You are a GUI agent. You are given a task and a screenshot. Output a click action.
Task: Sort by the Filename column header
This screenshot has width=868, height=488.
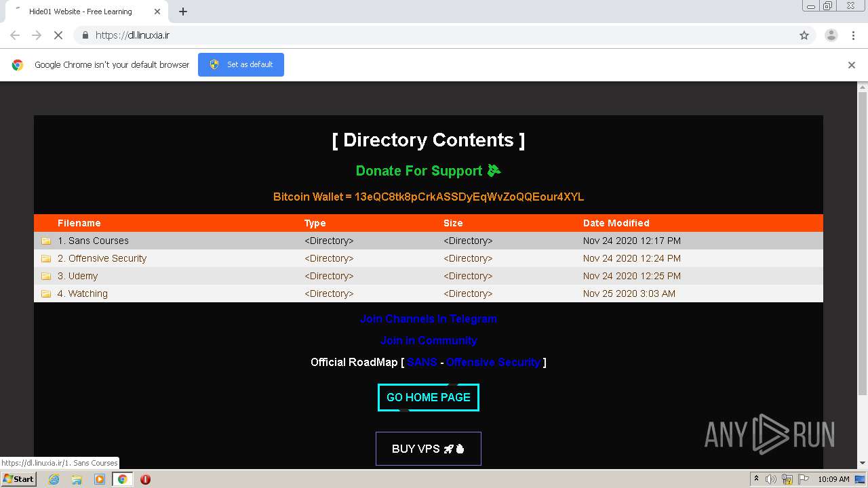[79, 223]
